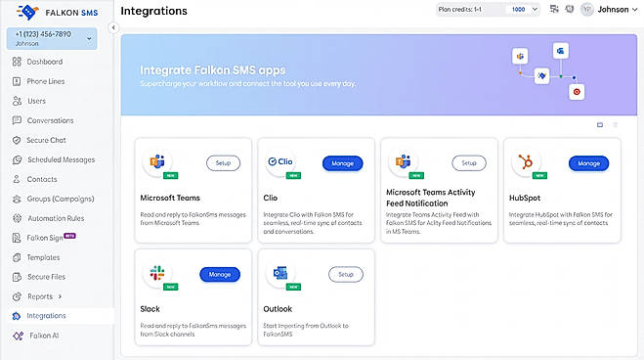Click the Falkon Sign BETA badge
This screenshot has width=644, height=360.
[x=69, y=236]
